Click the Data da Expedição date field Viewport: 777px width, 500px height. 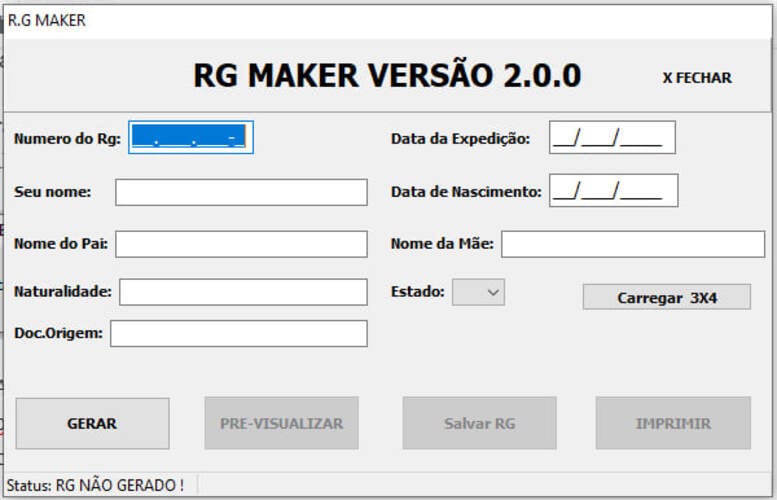point(612,137)
